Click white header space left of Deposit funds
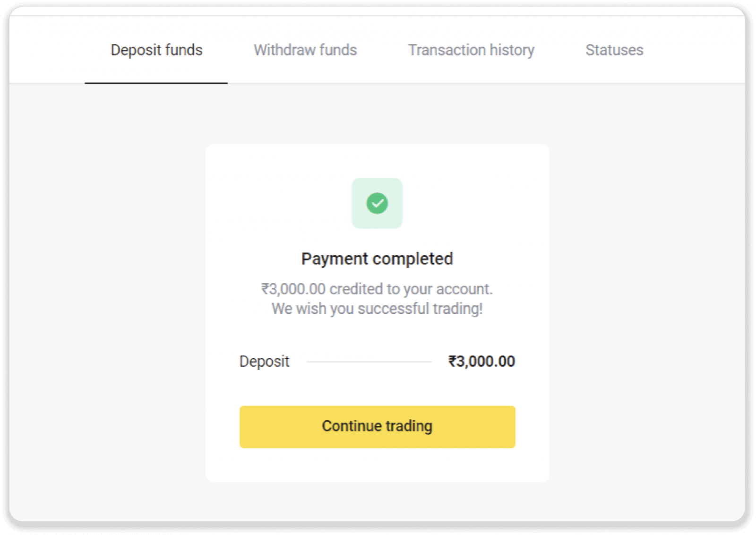 pyautogui.click(x=47, y=50)
